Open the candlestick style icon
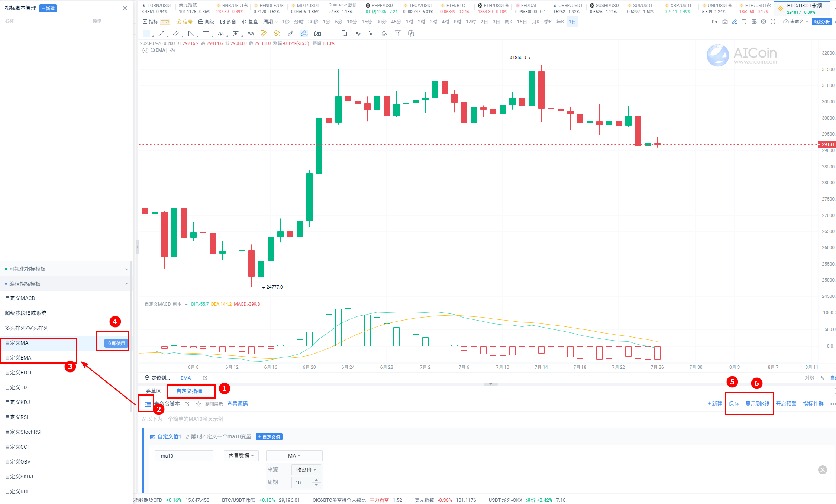Image resolution: width=836 pixels, height=504 pixels. (x=317, y=33)
